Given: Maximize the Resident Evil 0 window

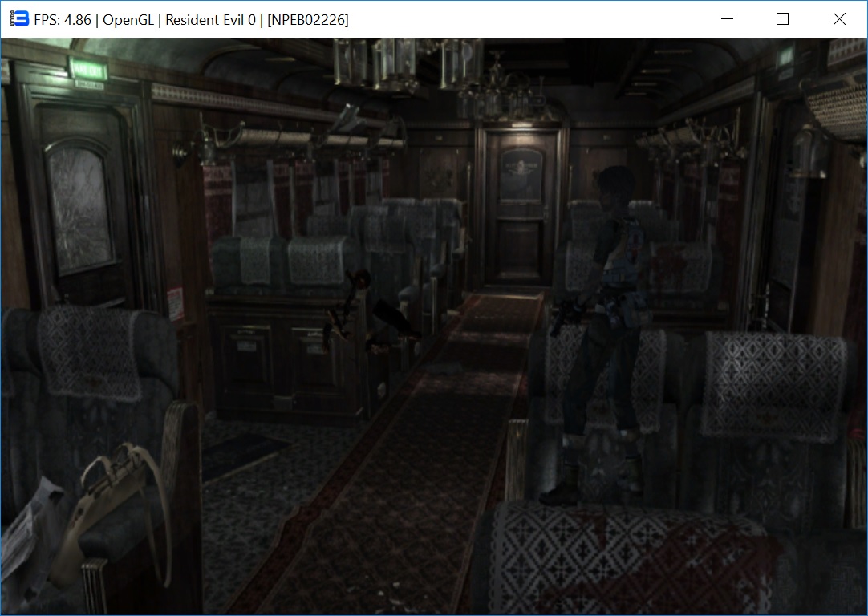Looking at the screenshot, I should [x=782, y=19].
